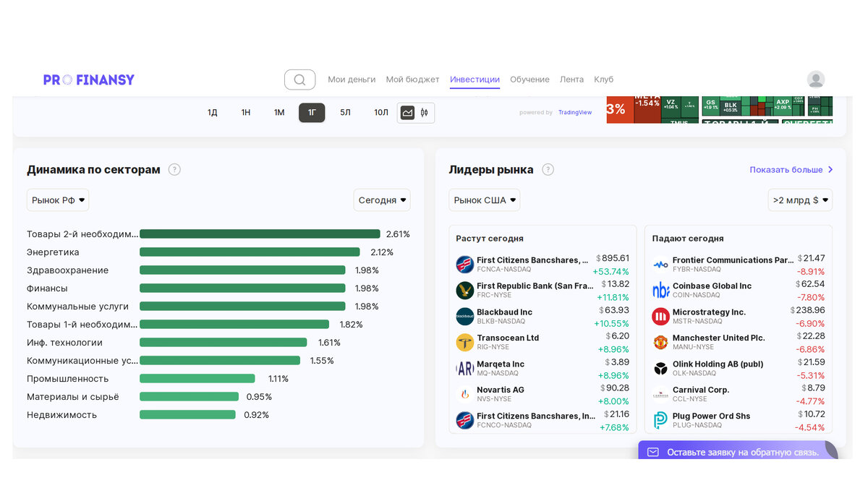Click the Энергетика sector progress bar
This screenshot has height=488, width=868.
point(250,252)
